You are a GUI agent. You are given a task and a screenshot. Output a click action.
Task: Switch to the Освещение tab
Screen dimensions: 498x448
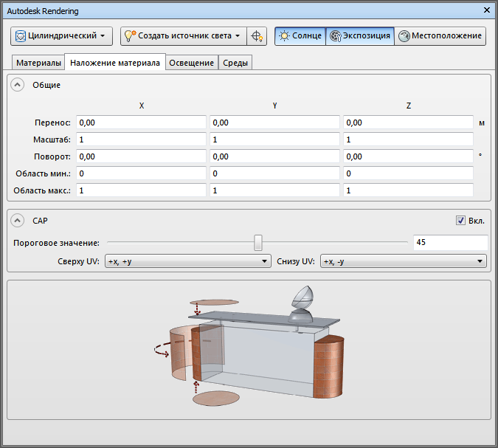pyautogui.click(x=191, y=63)
